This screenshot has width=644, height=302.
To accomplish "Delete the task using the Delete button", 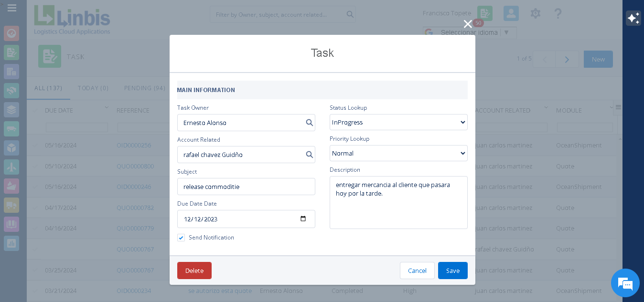I will (x=194, y=271).
